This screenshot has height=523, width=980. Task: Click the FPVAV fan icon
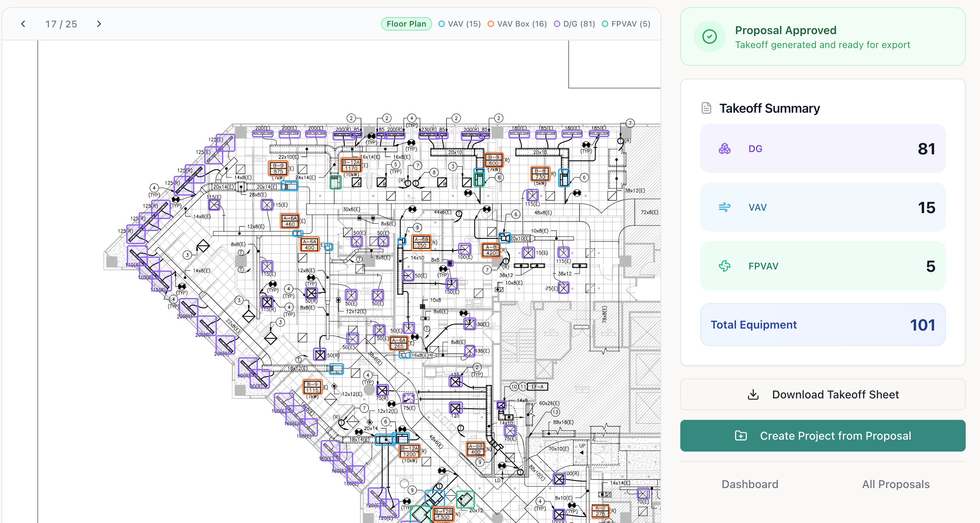coord(724,266)
